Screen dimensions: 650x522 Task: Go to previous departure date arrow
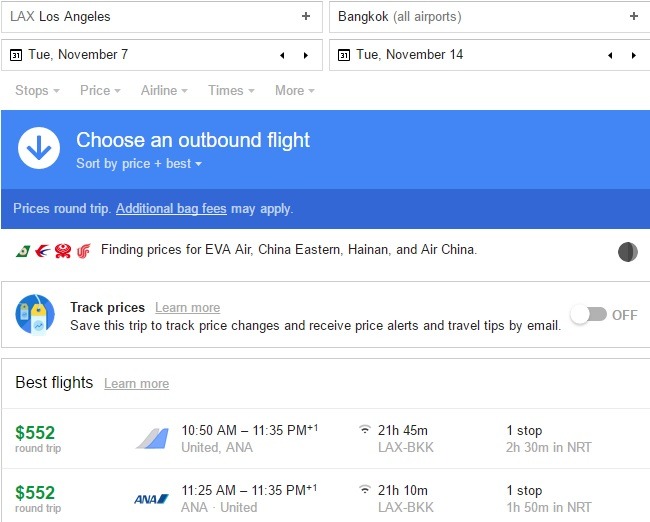point(282,55)
